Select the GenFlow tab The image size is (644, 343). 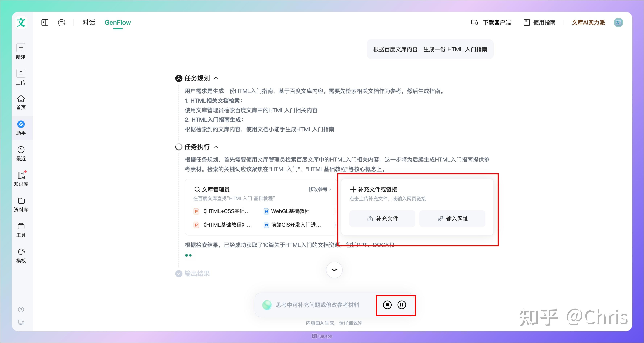[117, 22]
